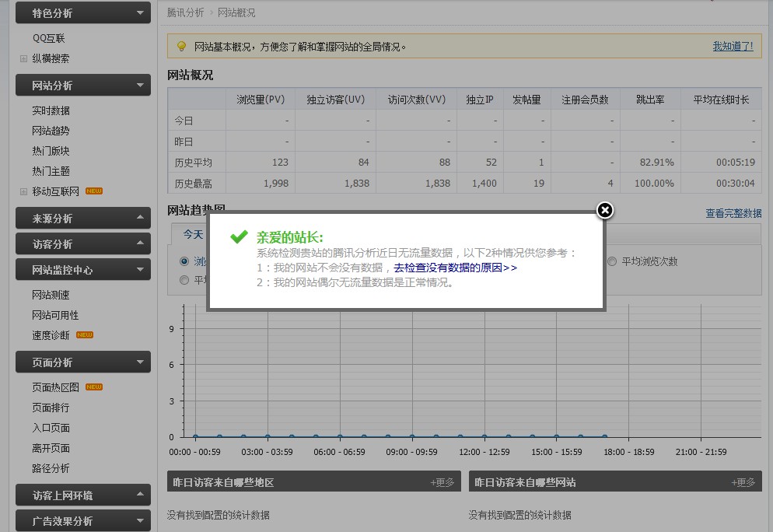Viewport: 773px width, 532px height.
Task: Click value 1,998 in table
Action: click(276, 184)
